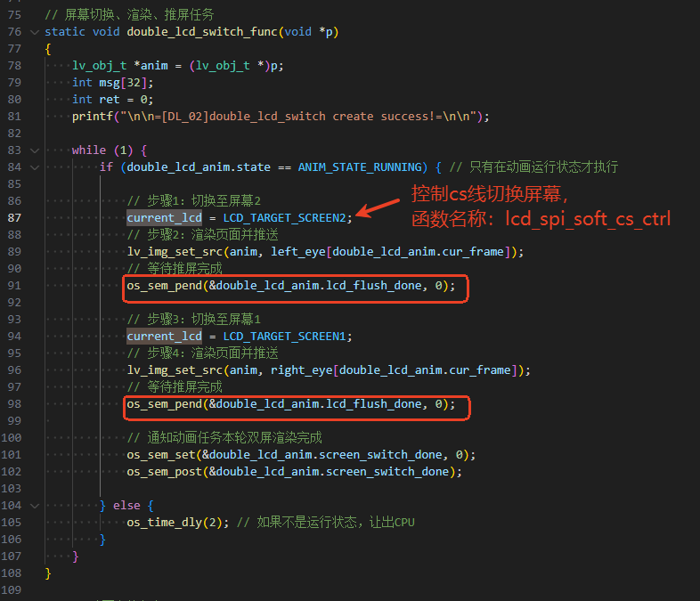Click the lv_img_set_src call with right_eye
Screen dimensions: 700x601
pyautogui.click(x=329, y=370)
